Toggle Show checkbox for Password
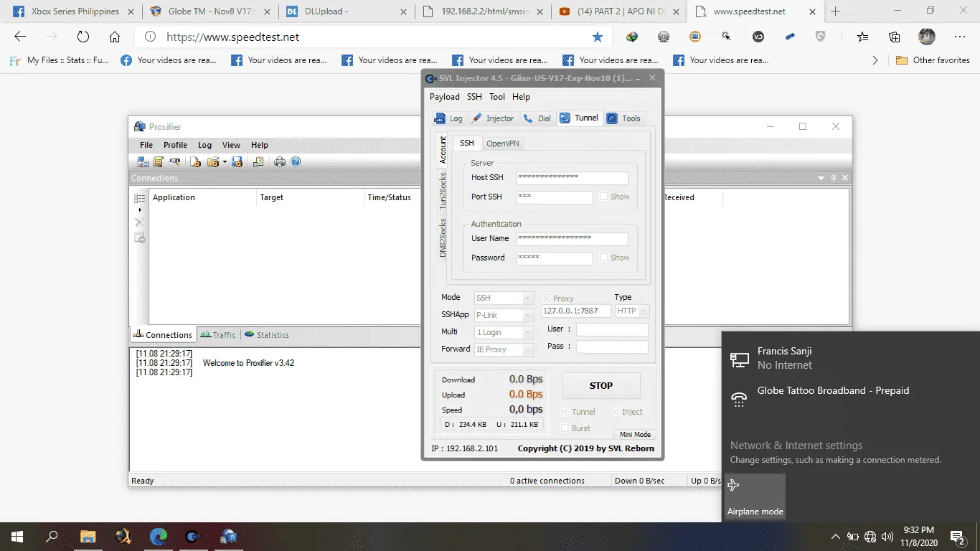Viewport: 980px width, 551px height. tap(604, 258)
